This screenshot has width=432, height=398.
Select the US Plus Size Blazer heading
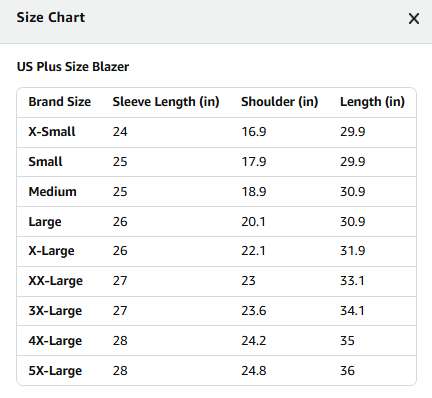click(73, 67)
